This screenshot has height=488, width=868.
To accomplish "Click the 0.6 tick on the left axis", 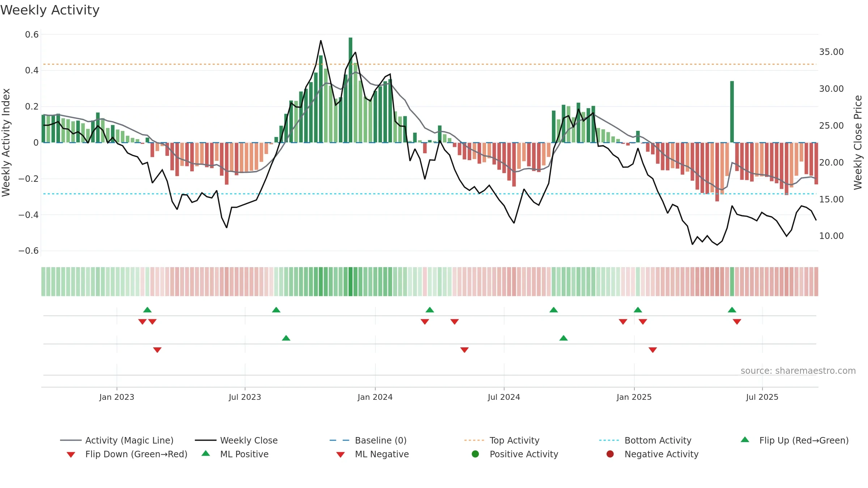I will 32,35.
